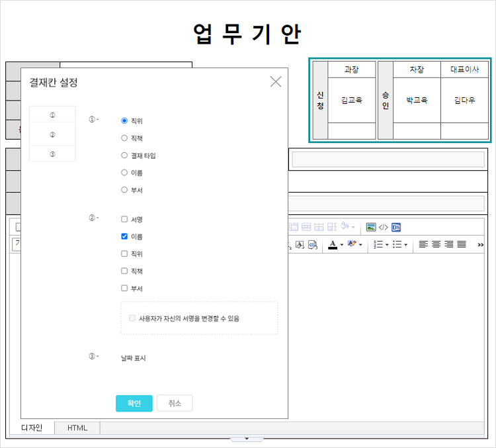This screenshot has height=448, width=496.
Task: Click the 확인 button
Action: pos(134,404)
